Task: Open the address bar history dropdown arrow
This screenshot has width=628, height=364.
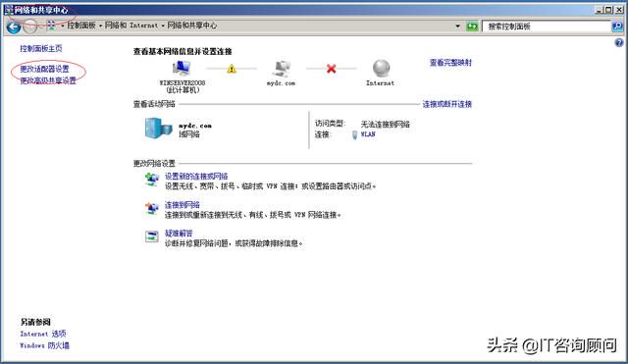Action: point(458,26)
